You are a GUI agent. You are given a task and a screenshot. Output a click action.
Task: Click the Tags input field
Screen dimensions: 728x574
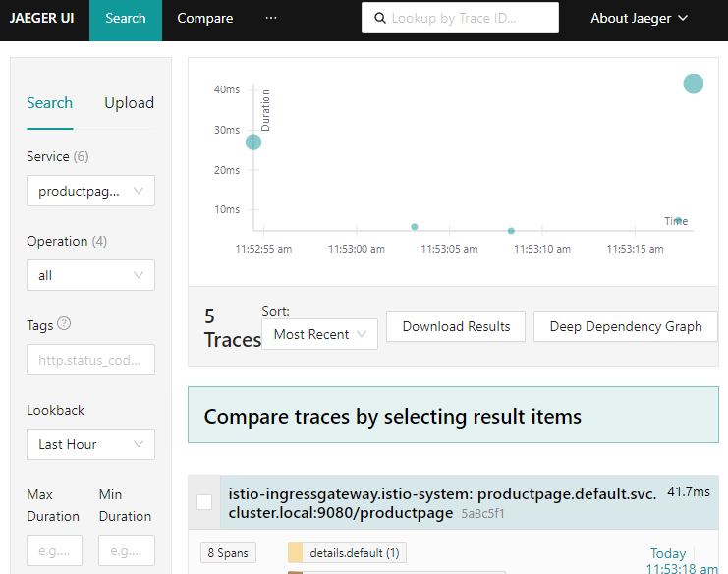[90, 360]
